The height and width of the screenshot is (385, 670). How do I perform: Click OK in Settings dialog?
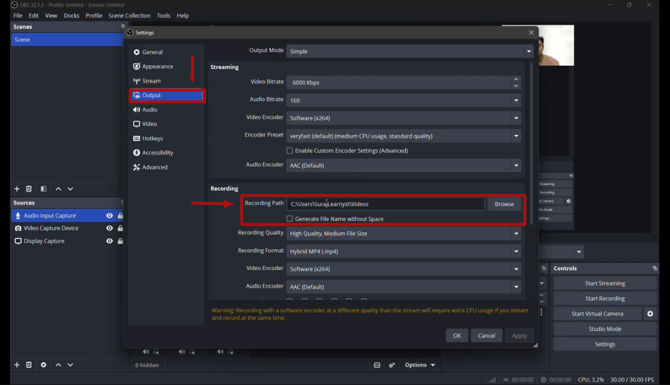click(x=457, y=336)
